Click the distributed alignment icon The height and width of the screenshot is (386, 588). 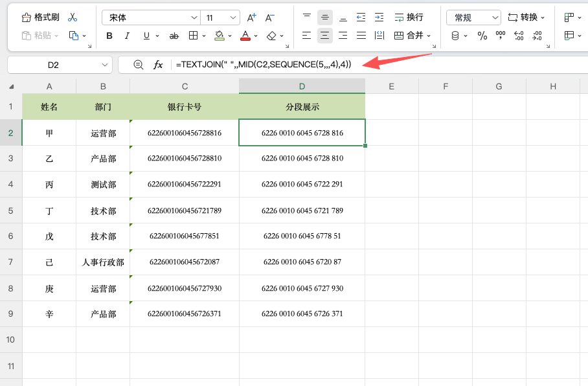(379, 36)
